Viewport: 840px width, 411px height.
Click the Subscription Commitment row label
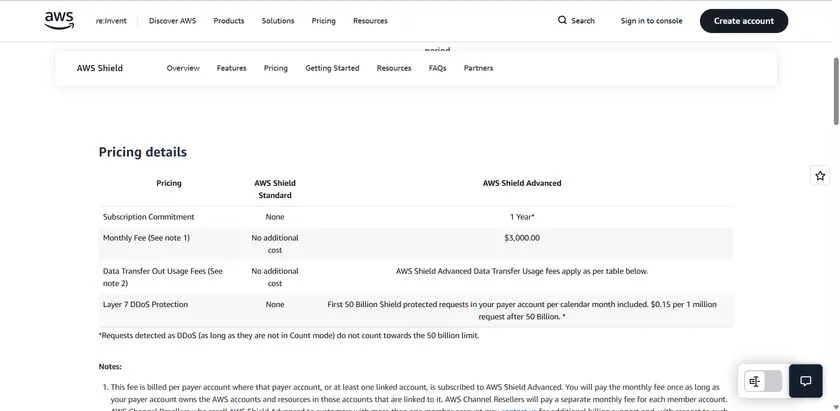click(x=148, y=217)
